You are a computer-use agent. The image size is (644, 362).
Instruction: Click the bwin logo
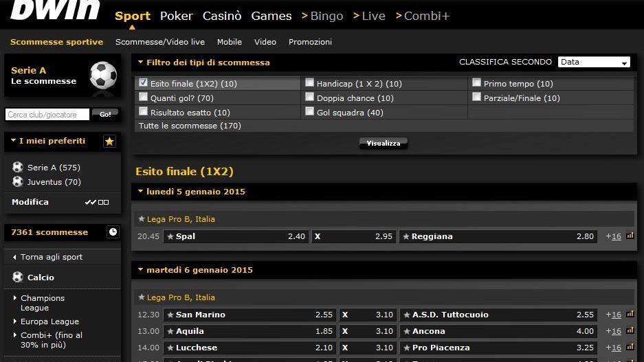coord(55,9)
